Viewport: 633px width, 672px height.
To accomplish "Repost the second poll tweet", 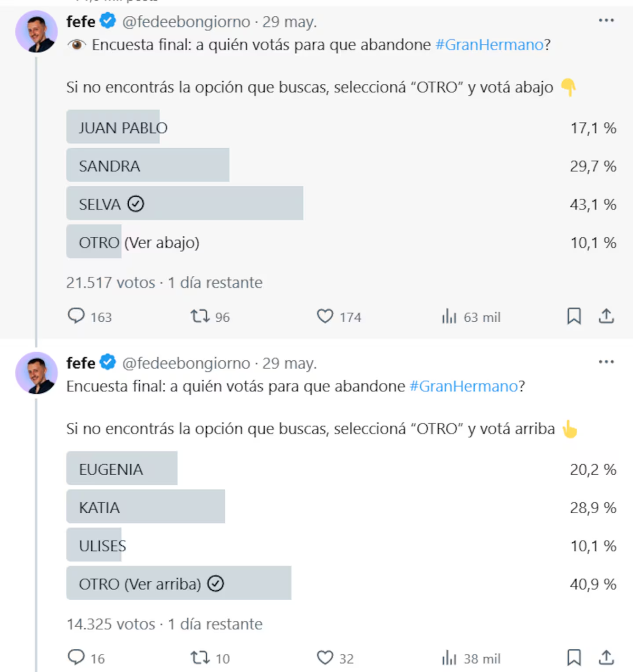I will (200, 658).
